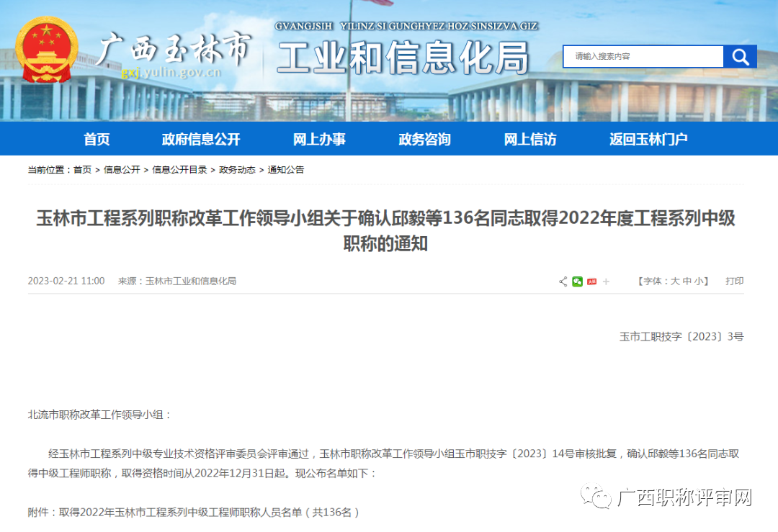Open more share options plus icon

(x=606, y=281)
